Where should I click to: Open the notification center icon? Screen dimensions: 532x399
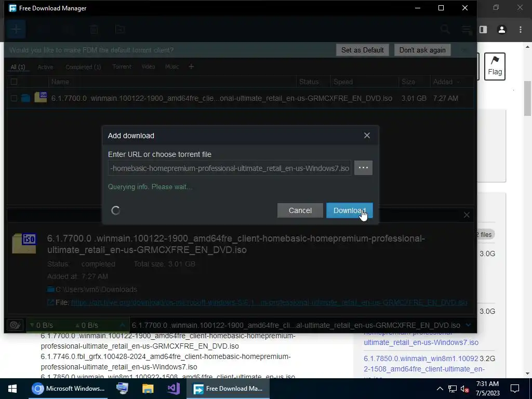(515, 389)
